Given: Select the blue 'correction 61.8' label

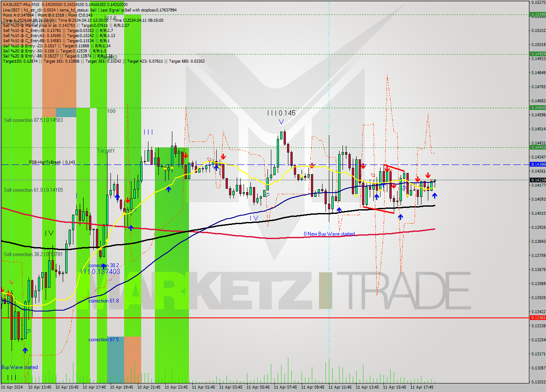Looking at the screenshot, I should (x=104, y=301).
